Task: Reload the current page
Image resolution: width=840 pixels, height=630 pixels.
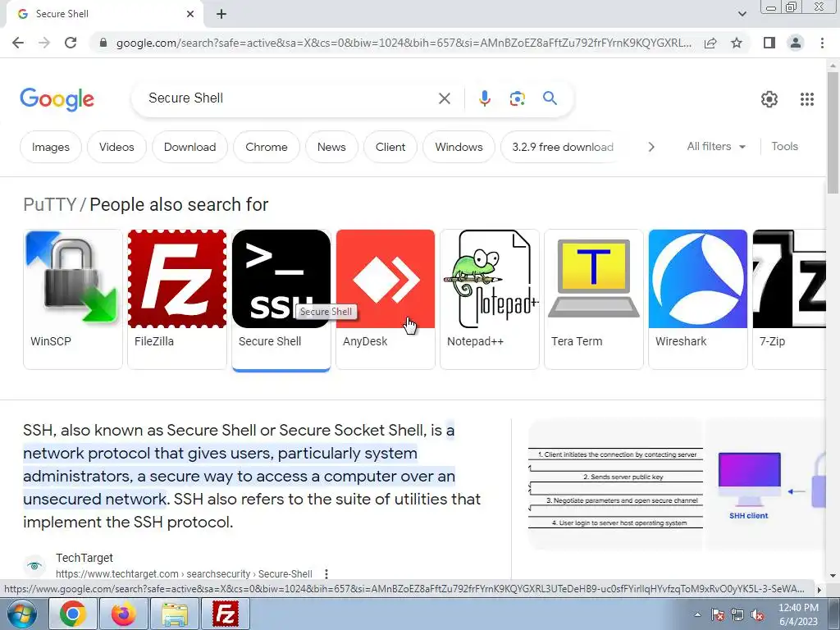Action: [71, 43]
